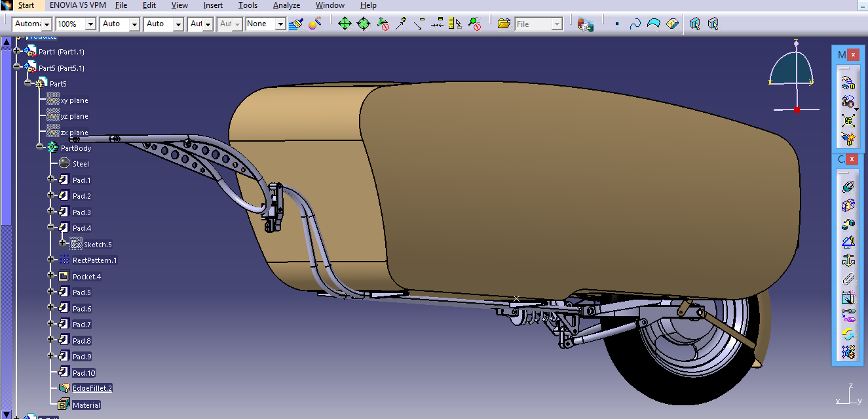
Task: Click the tree scrollbar up arrow
Action: pos(6,41)
